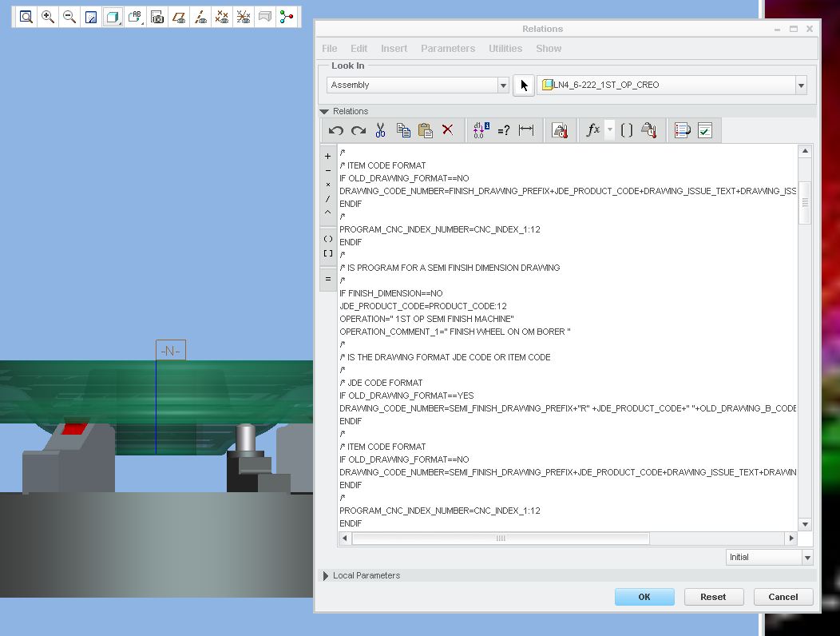Open the File menu in Relations
Screen dimensions: 840x636
[330, 48]
